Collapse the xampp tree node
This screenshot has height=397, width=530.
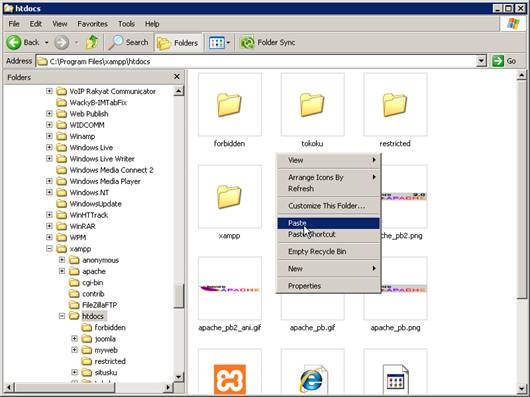coord(49,249)
